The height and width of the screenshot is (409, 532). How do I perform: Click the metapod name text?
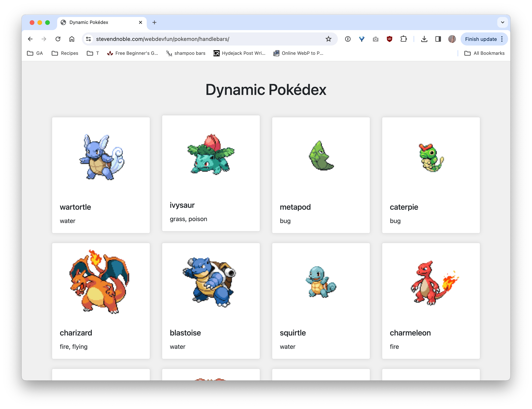295,207
